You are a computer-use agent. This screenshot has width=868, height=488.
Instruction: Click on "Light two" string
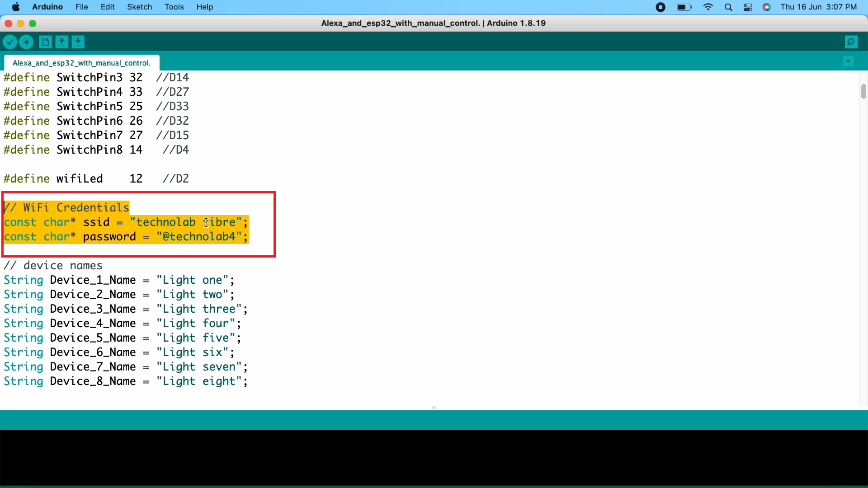(193, 295)
